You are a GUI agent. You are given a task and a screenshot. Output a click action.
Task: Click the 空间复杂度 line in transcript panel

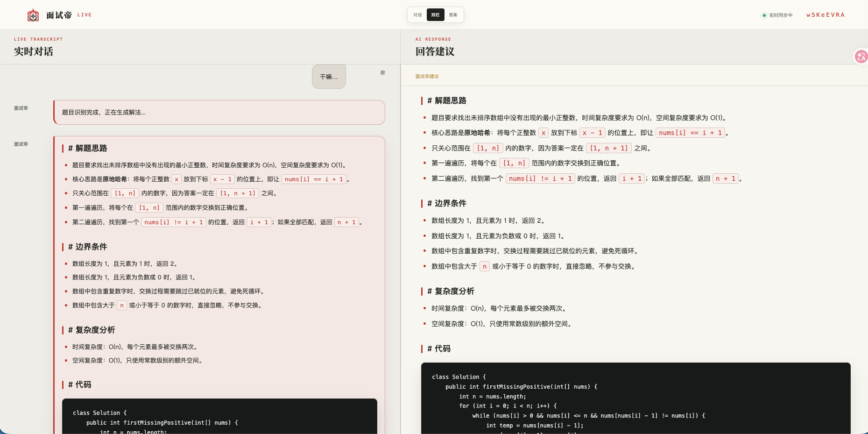(x=138, y=360)
